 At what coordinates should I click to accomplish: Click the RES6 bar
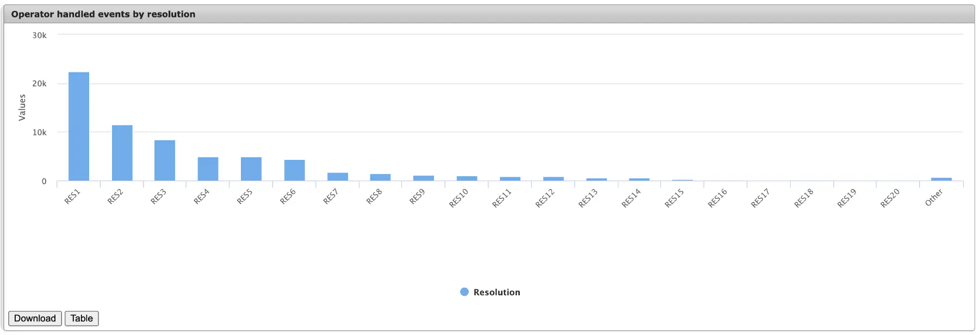[294, 170]
